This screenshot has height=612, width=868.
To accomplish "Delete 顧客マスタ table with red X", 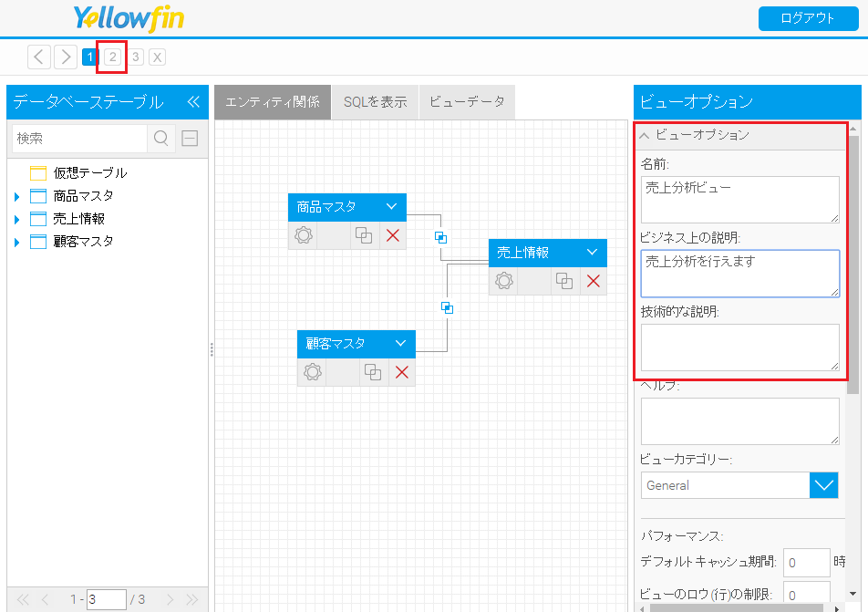I will tap(401, 372).
